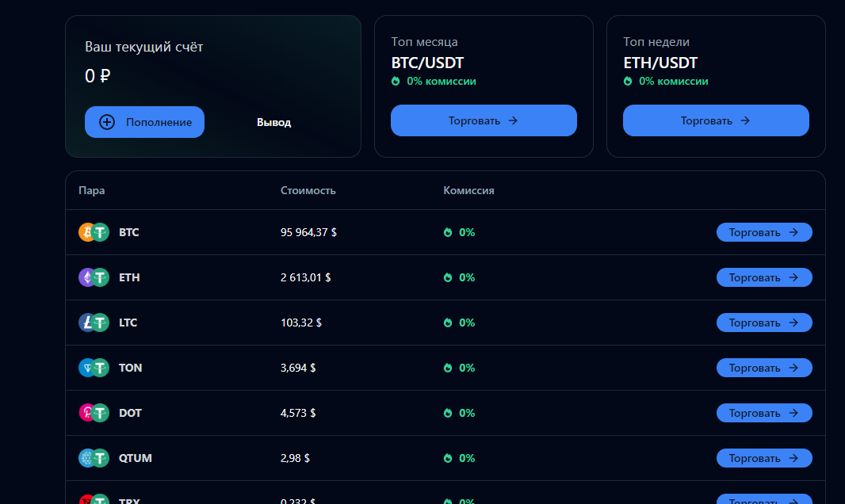Viewport: 845px width, 504px height.
Task: Click the TON pair coin icon
Action: pos(94,368)
